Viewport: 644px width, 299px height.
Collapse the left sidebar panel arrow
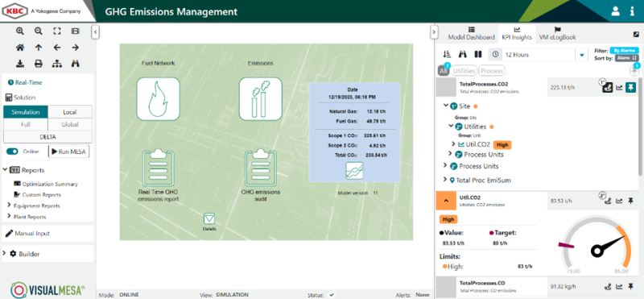[x=95, y=31]
